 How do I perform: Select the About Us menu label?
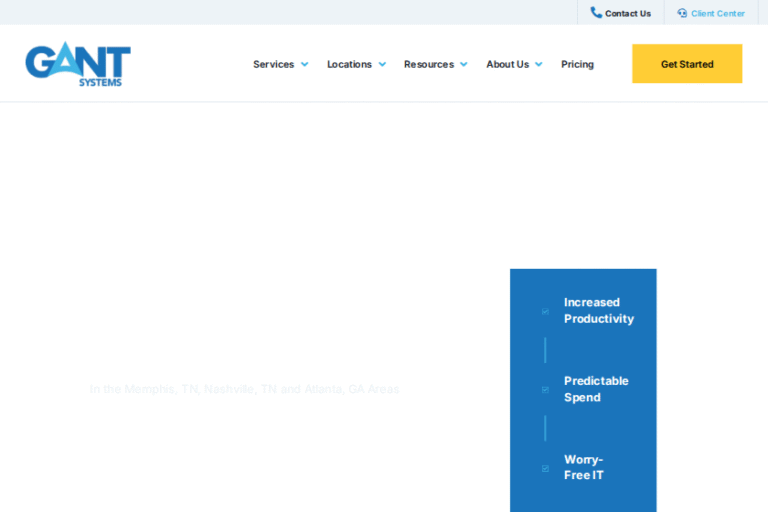pyautogui.click(x=507, y=64)
